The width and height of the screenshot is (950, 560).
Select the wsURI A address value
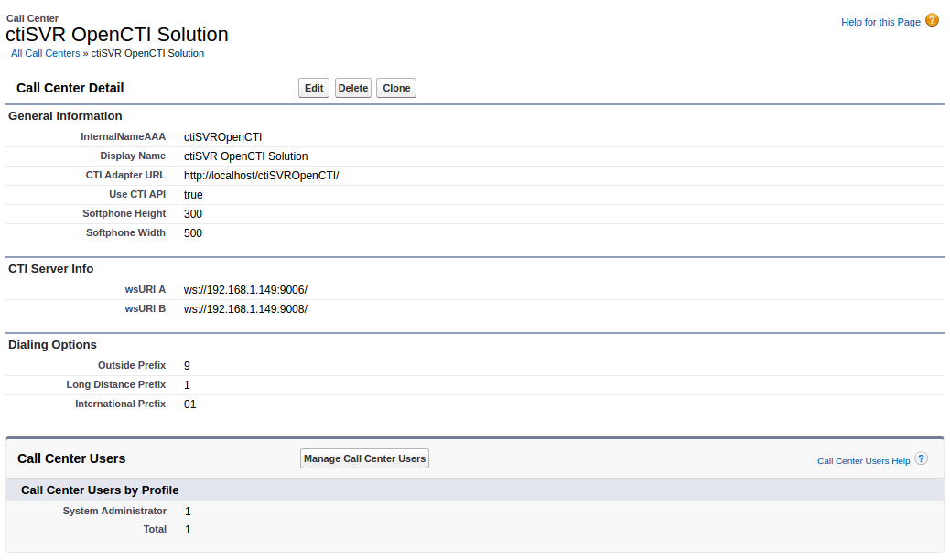pos(245,290)
